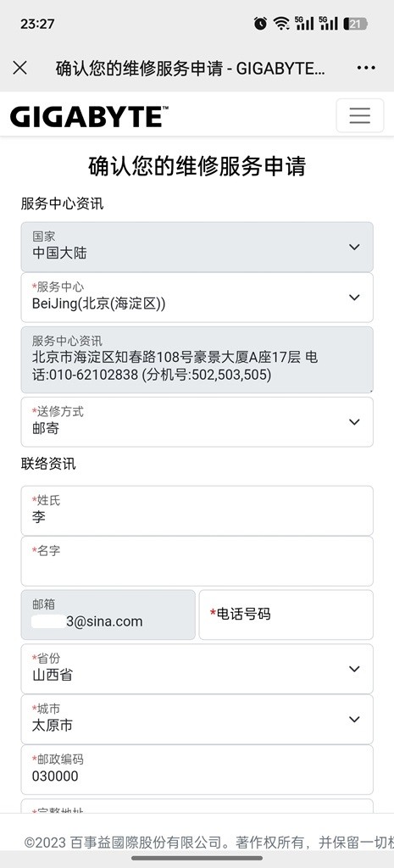Click the 姓氏 surname input field

tap(197, 510)
